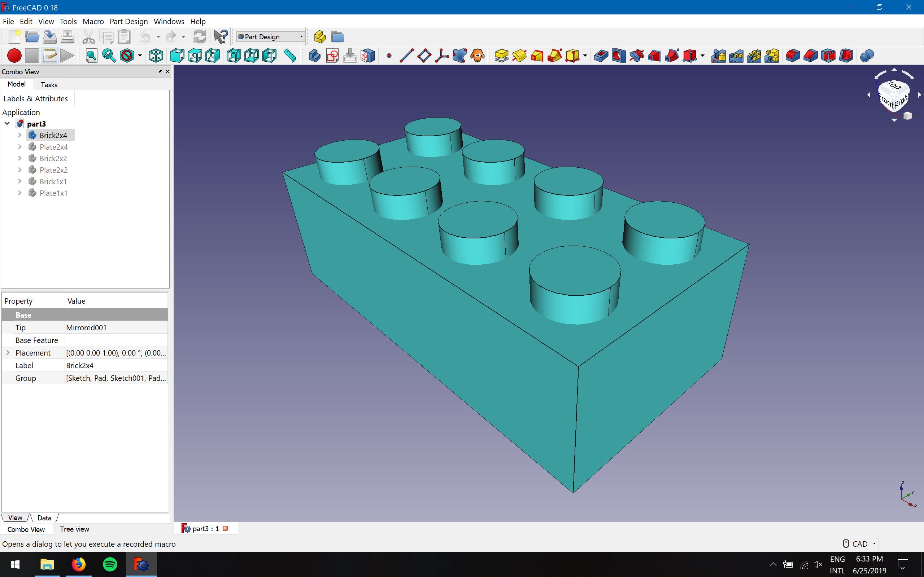Click the Mirrored feature icon
The height and width of the screenshot is (577, 924).
click(x=718, y=56)
